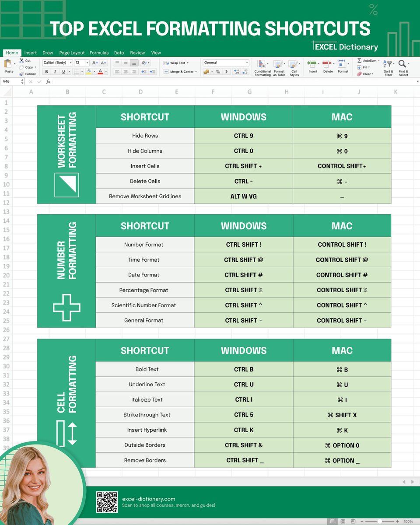The image size is (420, 525).
Task: Click the decrease decimal icon
Action: point(245,72)
